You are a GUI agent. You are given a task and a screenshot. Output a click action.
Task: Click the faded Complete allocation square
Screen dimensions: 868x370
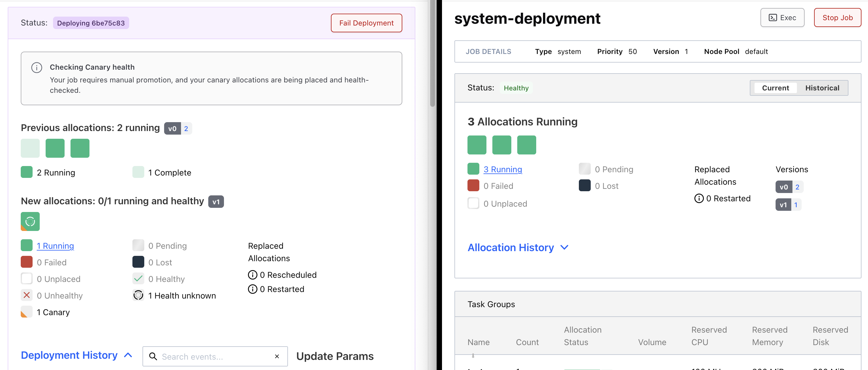coord(30,148)
